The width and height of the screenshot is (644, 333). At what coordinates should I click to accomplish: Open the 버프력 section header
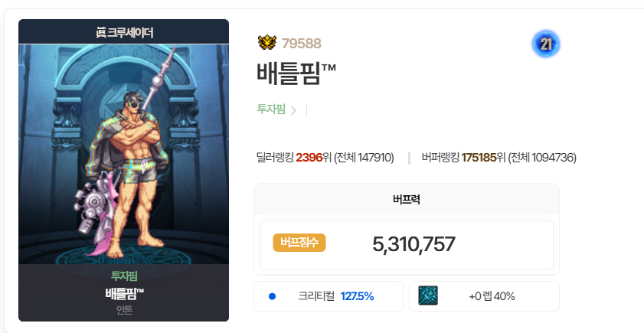(407, 200)
